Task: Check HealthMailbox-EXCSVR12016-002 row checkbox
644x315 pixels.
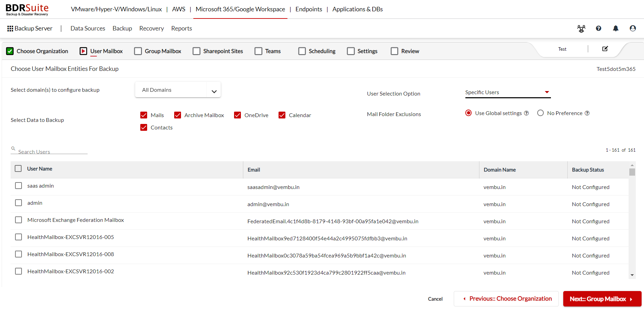Action: [x=18, y=271]
